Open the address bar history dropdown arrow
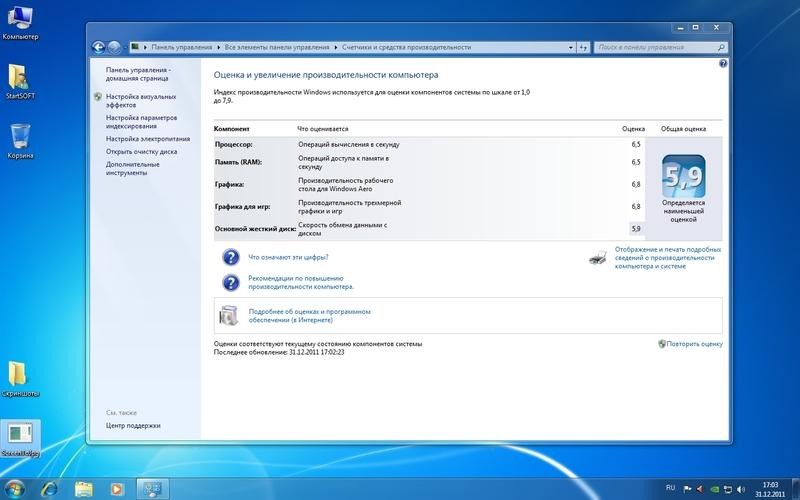The image size is (800, 500). 570,47
